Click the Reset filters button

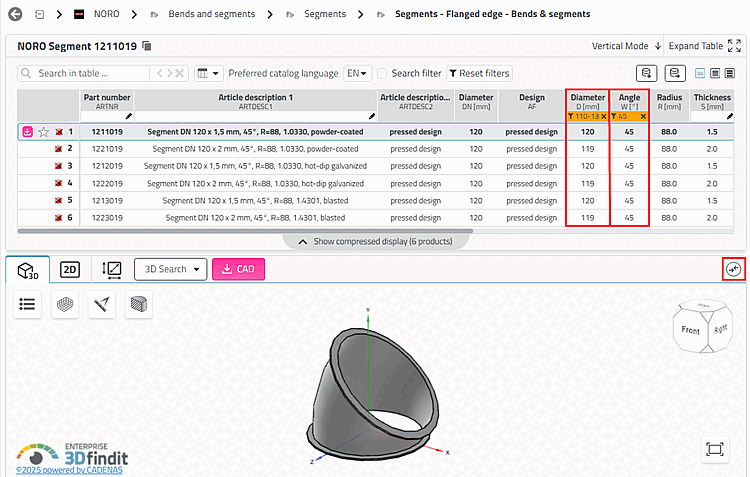click(x=479, y=73)
